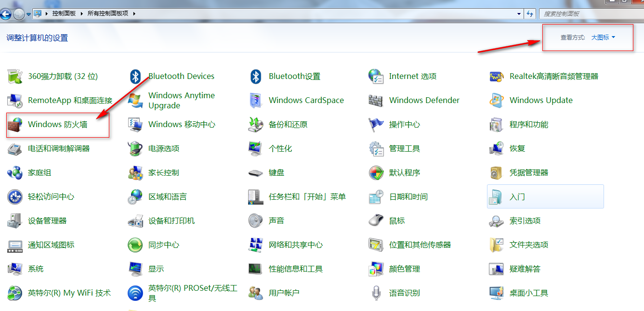Click 英特尔(R) PROSet/无线工具 link
The height and width of the screenshot is (311, 644).
(x=193, y=293)
